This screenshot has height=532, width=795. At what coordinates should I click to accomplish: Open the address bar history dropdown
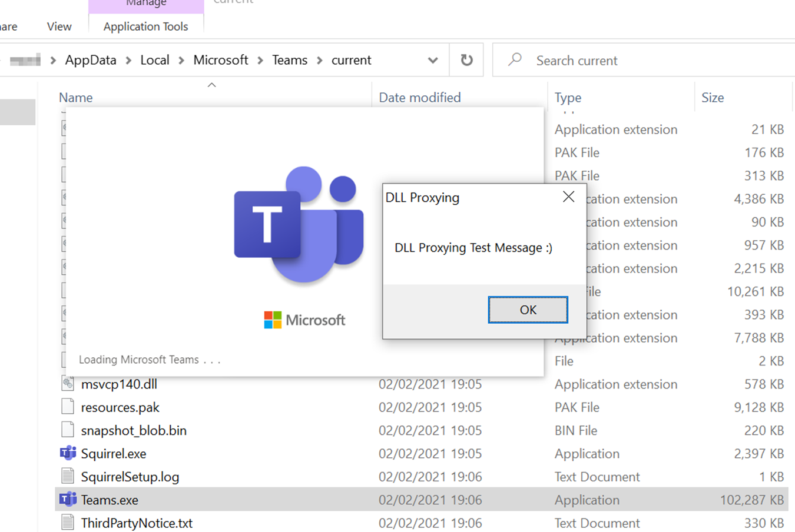click(x=433, y=60)
